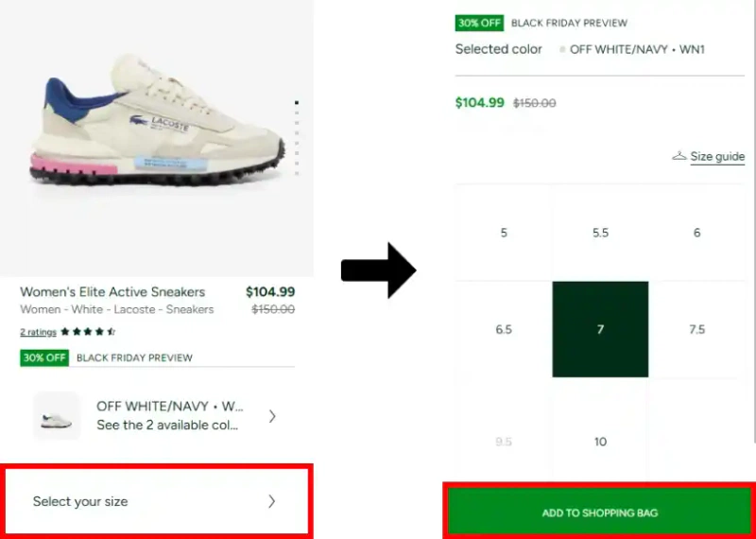
Task: Choose size 7.5 option
Action: (x=697, y=330)
